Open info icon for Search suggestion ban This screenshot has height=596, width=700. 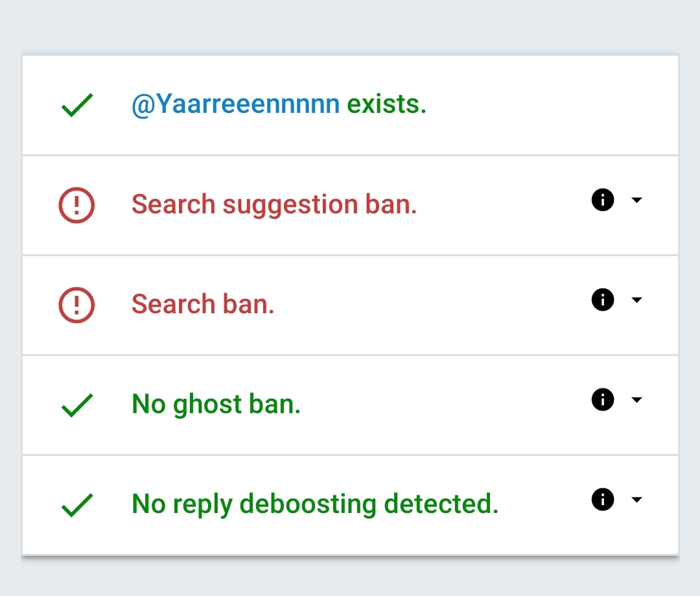tap(603, 200)
